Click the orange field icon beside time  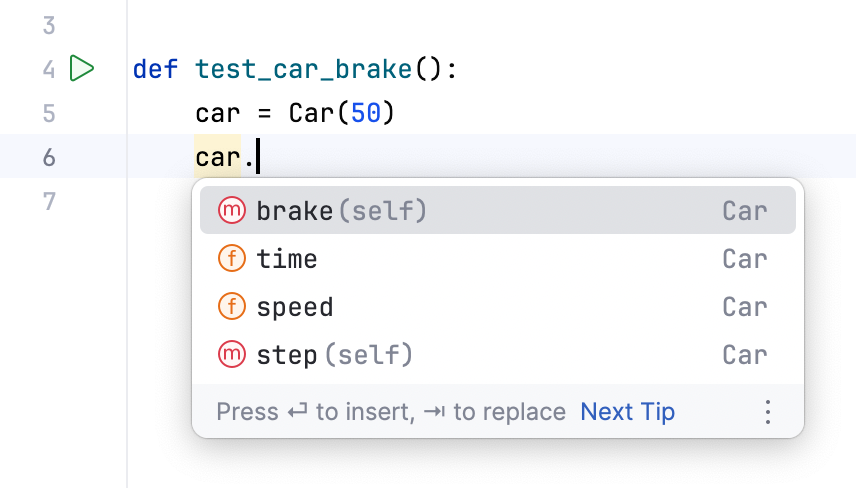click(231, 259)
